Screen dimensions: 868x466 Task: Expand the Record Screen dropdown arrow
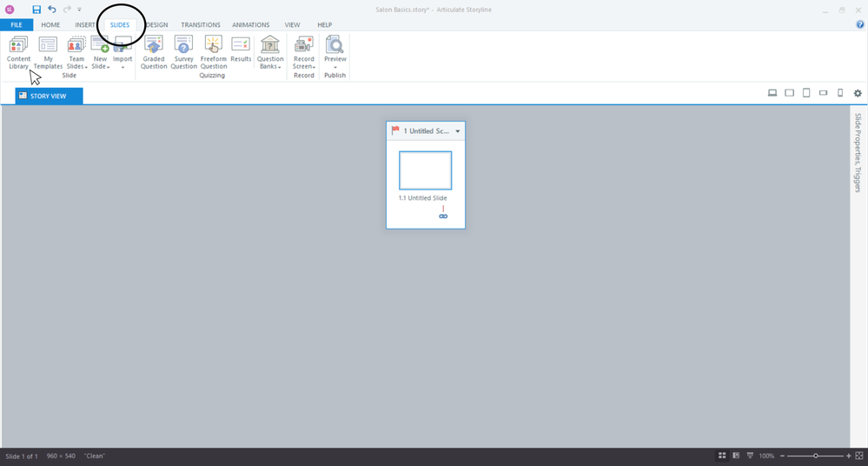pos(314,67)
